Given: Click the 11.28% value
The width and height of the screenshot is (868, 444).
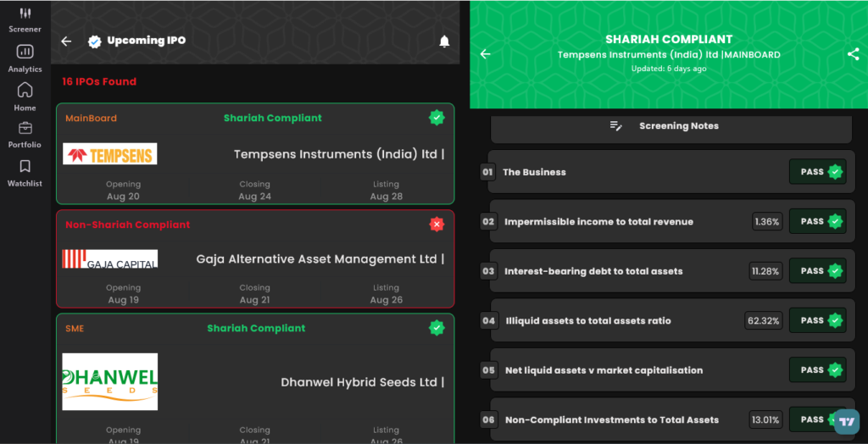Looking at the screenshot, I should click(765, 271).
